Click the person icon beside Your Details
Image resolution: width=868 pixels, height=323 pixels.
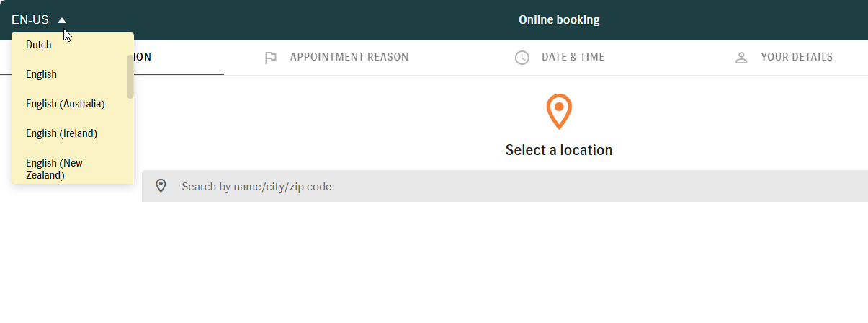(x=741, y=58)
